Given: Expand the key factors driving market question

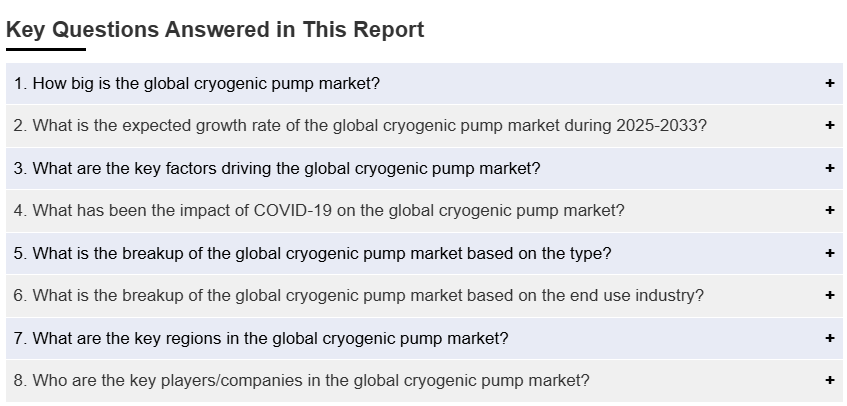Looking at the screenshot, I should (x=277, y=169).
